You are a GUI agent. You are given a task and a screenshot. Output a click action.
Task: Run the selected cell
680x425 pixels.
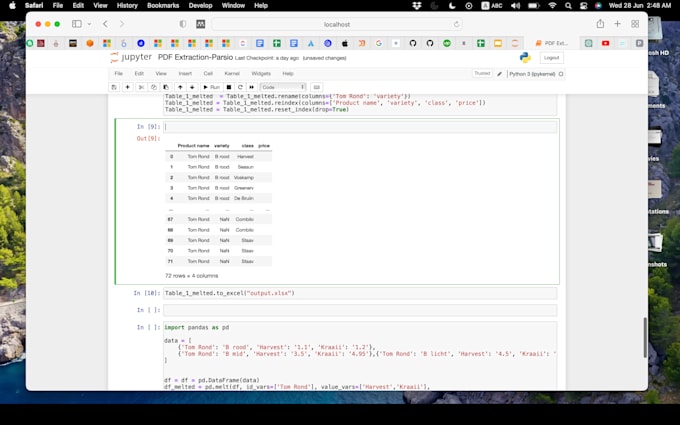211,87
